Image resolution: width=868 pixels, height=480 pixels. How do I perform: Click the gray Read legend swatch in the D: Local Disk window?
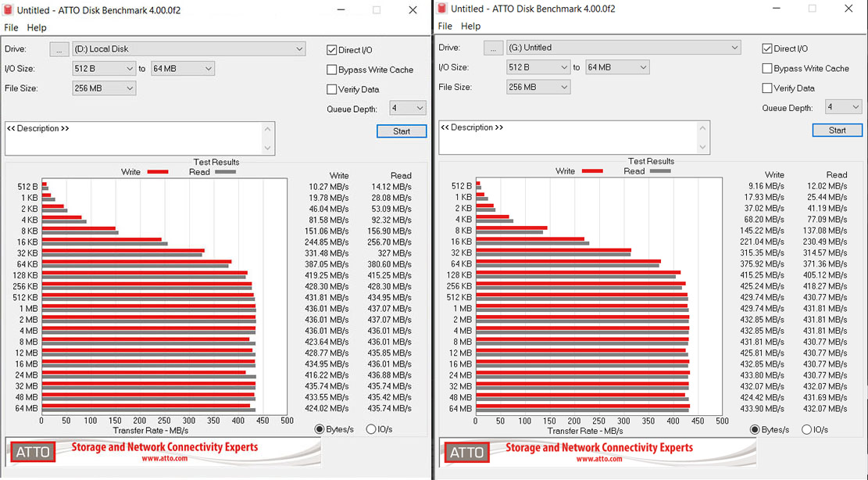coord(225,172)
